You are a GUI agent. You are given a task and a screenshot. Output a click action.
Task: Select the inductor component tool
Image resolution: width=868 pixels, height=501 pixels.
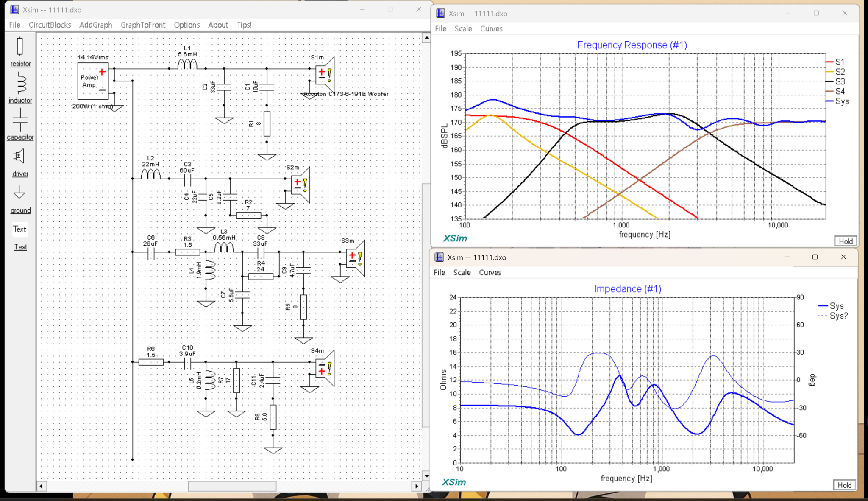pyautogui.click(x=20, y=87)
